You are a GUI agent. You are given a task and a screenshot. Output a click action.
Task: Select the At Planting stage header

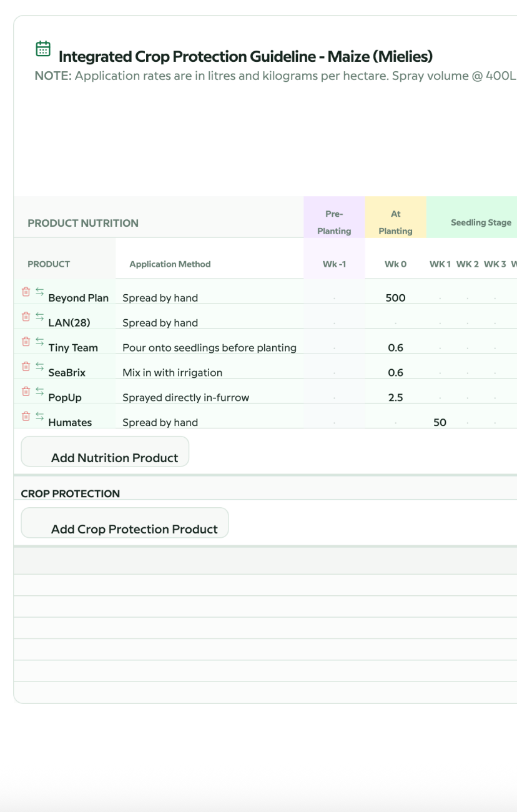[x=396, y=222]
